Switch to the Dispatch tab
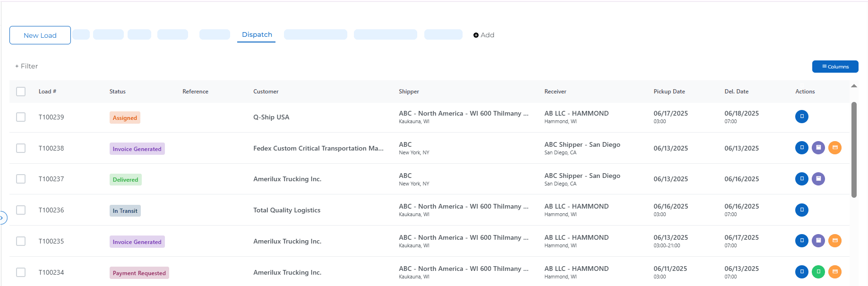The width and height of the screenshot is (868, 286). click(257, 34)
